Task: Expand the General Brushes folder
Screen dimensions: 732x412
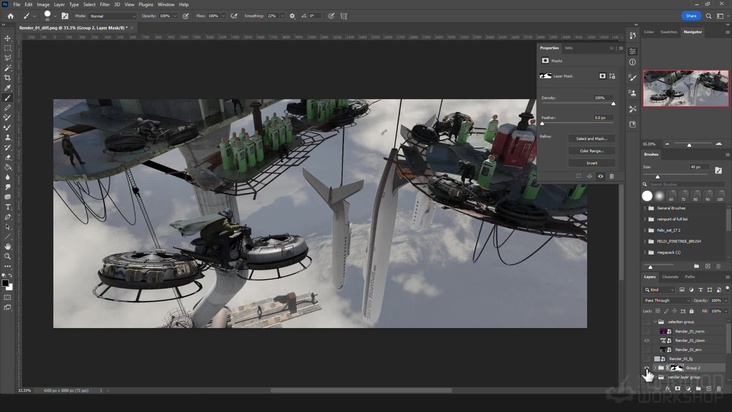Action: [x=645, y=208]
